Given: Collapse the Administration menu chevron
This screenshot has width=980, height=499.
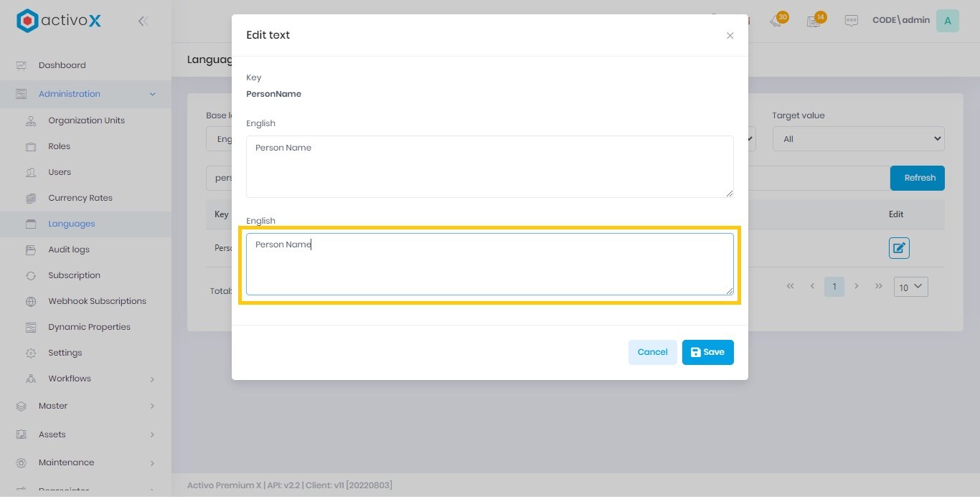Looking at the screenshot, I should 152,94.
